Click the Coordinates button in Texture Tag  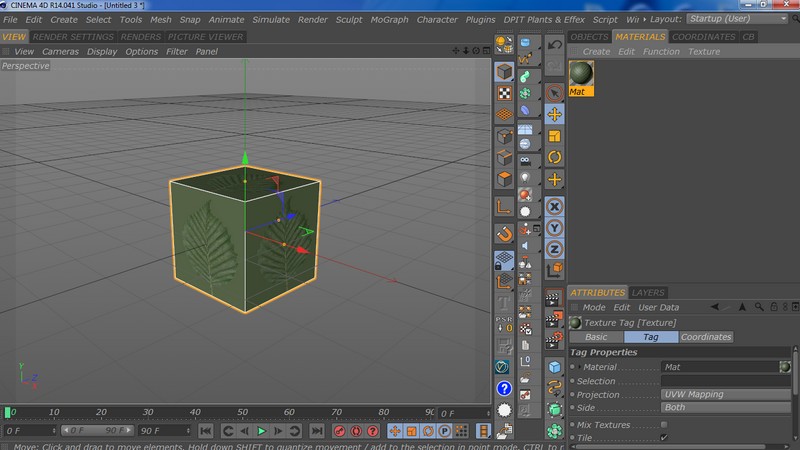pyautogui.click(x=706, y=337)
